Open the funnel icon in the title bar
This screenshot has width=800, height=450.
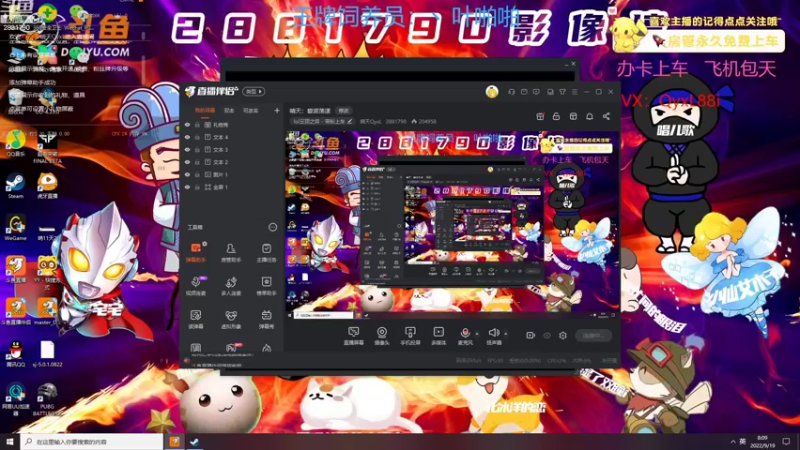pyautogui.click(x=562, y=92)
